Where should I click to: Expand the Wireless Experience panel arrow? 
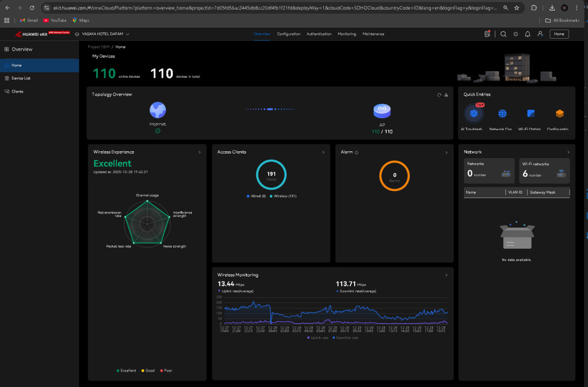point(199,152)
